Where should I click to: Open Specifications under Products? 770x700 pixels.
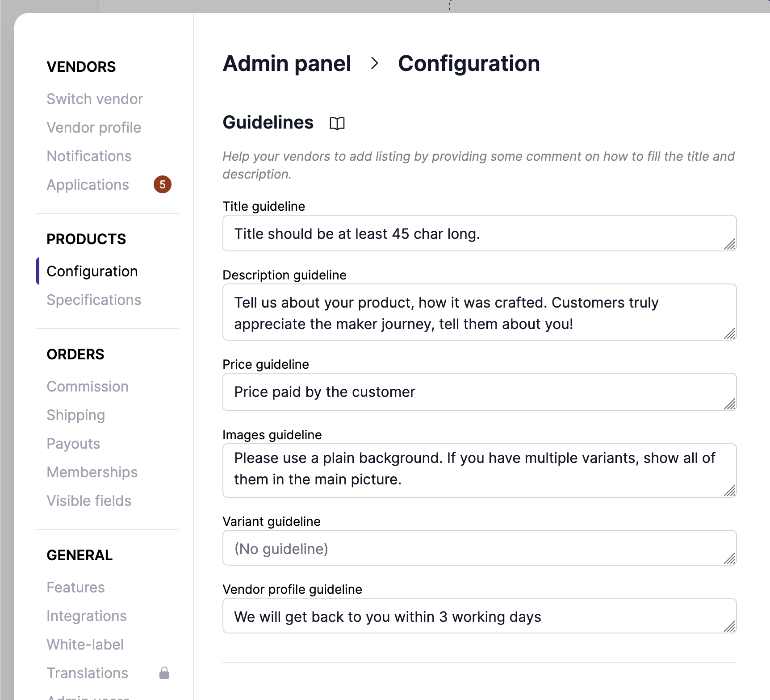(94, 300)
